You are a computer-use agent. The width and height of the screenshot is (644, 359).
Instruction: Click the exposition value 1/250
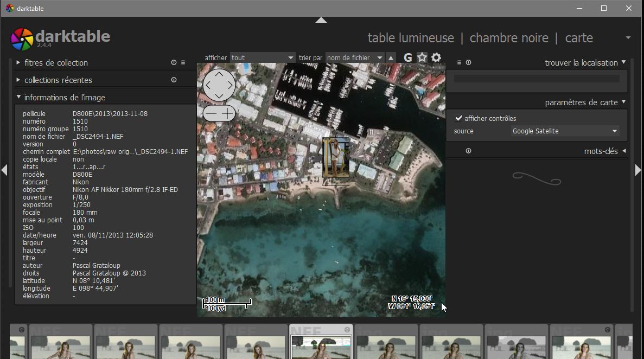pos(81,205)
